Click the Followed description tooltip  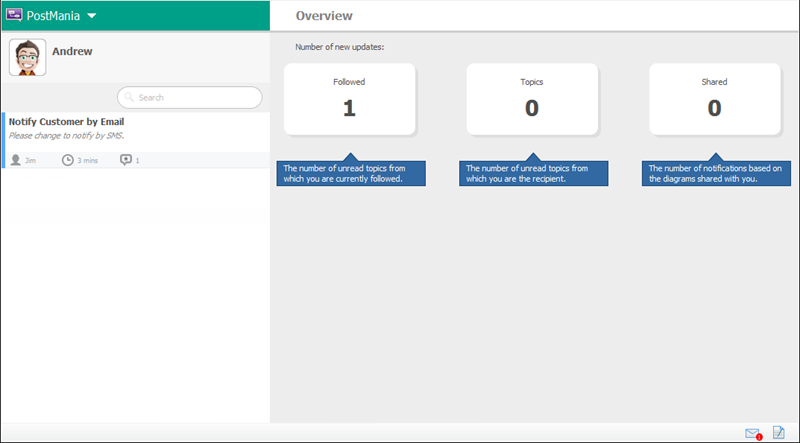tap(351, 173)
